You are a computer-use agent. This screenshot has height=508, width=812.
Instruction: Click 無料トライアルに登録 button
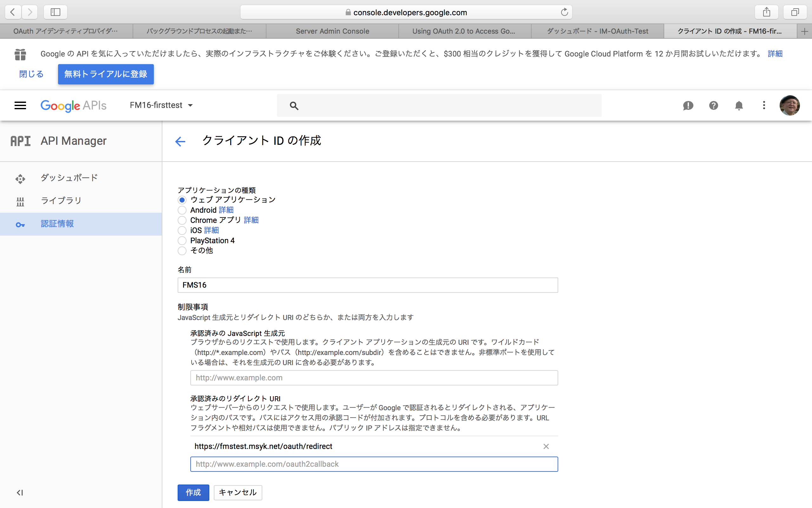(x=106, y=74)
